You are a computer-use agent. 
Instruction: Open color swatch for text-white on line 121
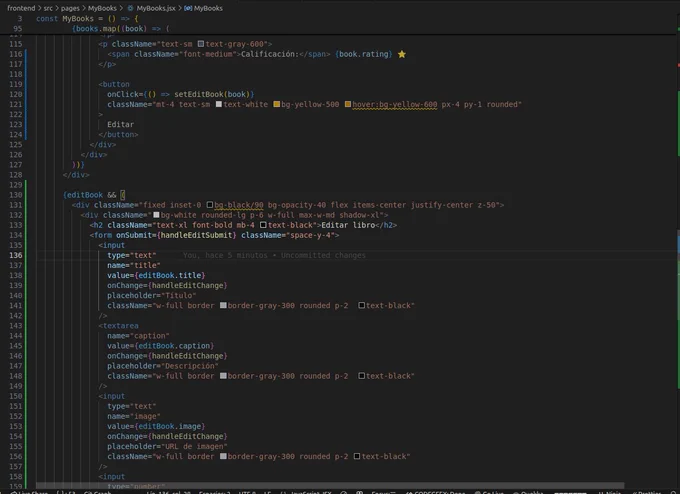pyautogui.click(x=219, y=104)
